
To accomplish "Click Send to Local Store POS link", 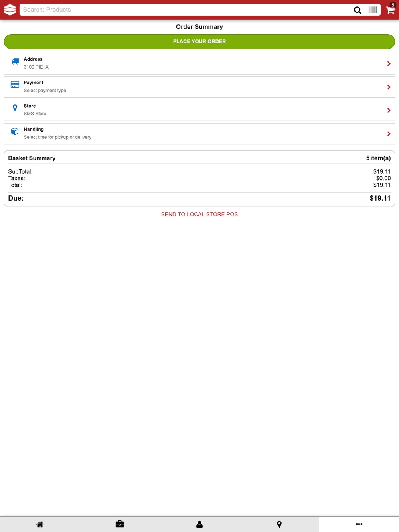I will pyautogui.click(x=199, y=214).
